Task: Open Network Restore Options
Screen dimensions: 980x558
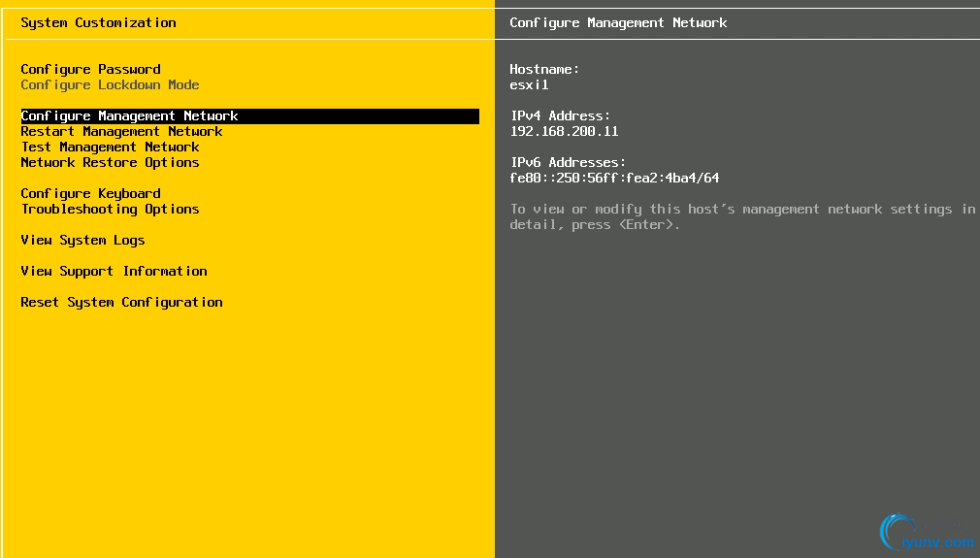Action: coord(110,163)
